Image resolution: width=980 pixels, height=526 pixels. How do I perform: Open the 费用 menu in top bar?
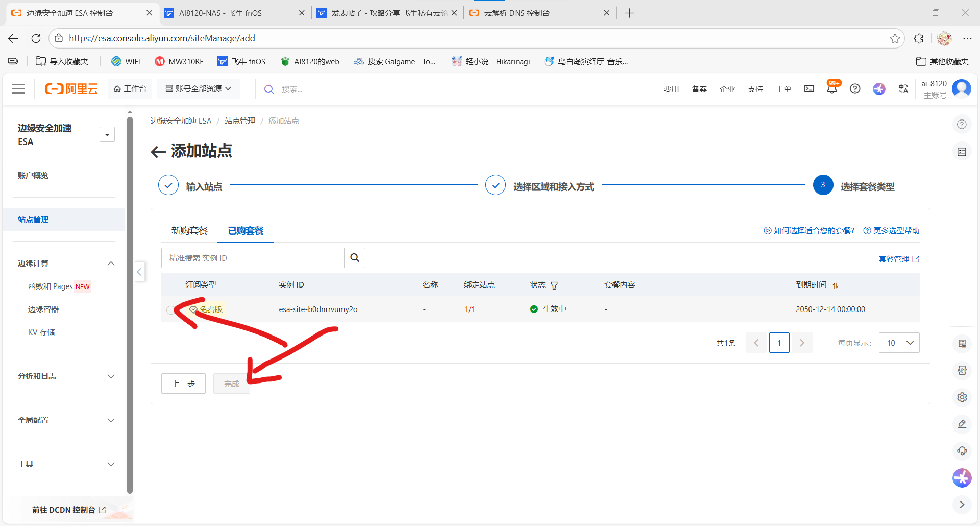click(x=671, y=89)
